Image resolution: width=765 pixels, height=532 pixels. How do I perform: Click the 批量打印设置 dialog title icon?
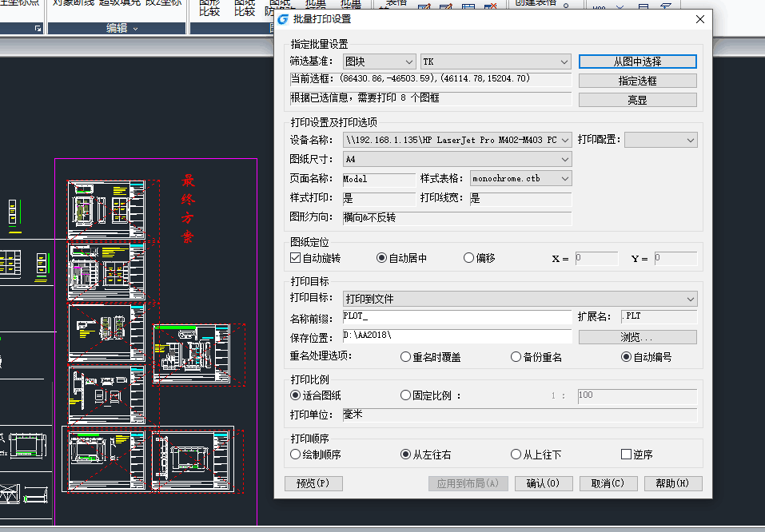pos(283,19)
